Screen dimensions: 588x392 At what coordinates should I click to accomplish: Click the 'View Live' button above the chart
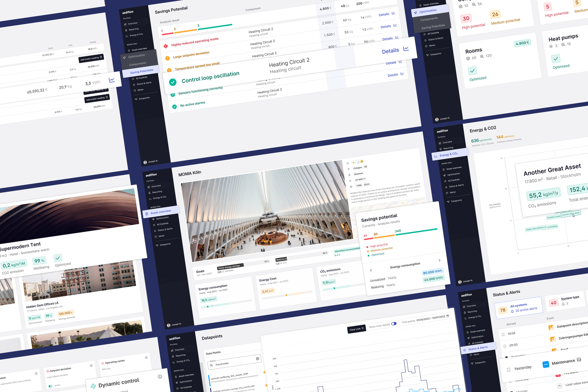point(357,329)
